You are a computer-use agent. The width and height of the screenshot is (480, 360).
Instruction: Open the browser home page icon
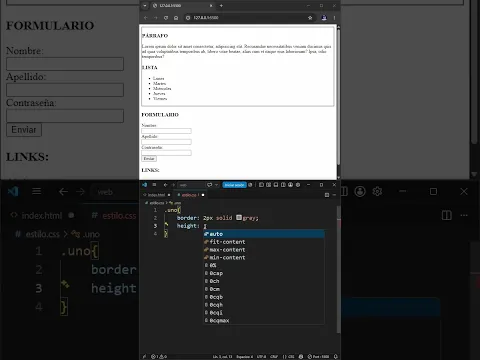coord(176,18)
